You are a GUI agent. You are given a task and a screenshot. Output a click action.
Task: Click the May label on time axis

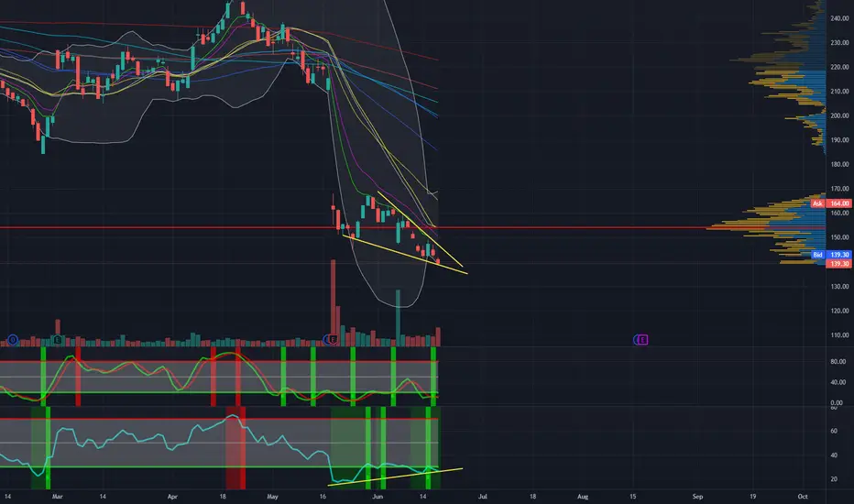click(272, 497)
